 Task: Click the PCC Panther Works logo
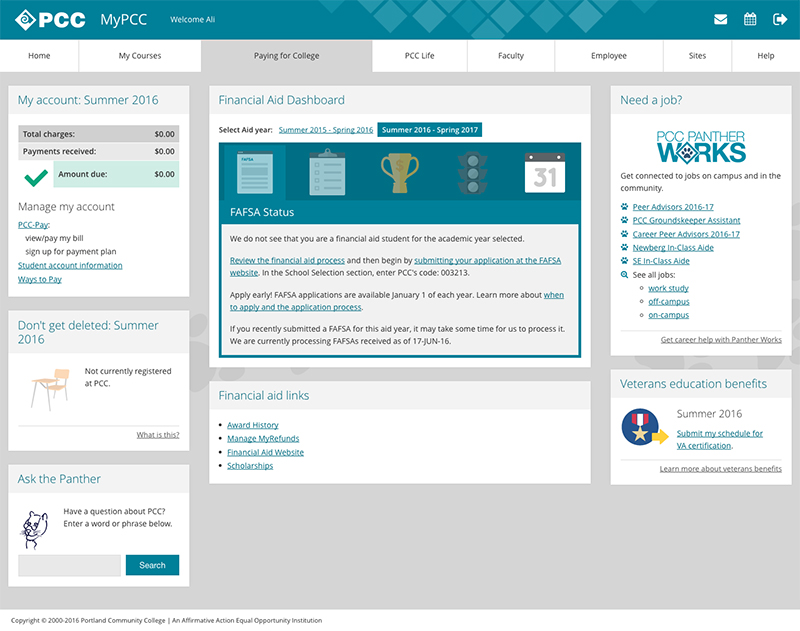coord(700,147)
